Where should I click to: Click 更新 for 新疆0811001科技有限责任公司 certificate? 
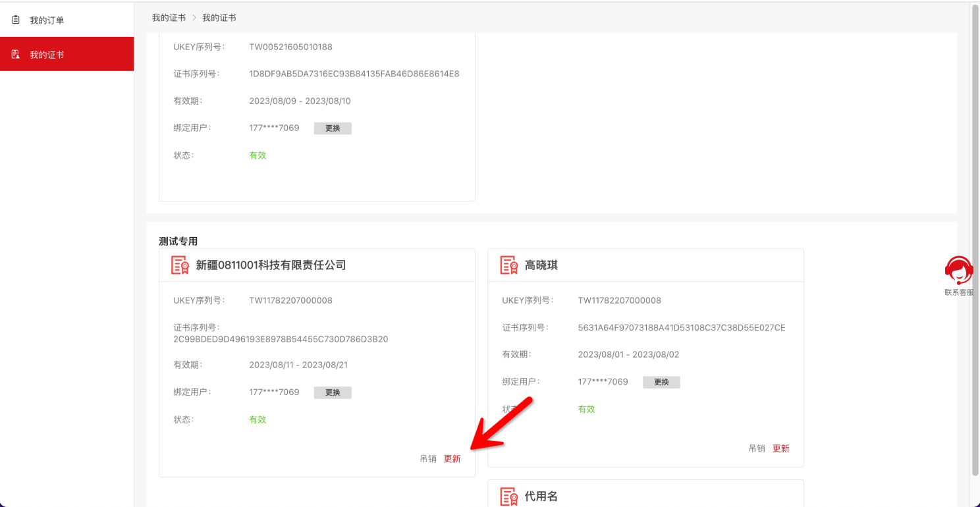(452, 459)
